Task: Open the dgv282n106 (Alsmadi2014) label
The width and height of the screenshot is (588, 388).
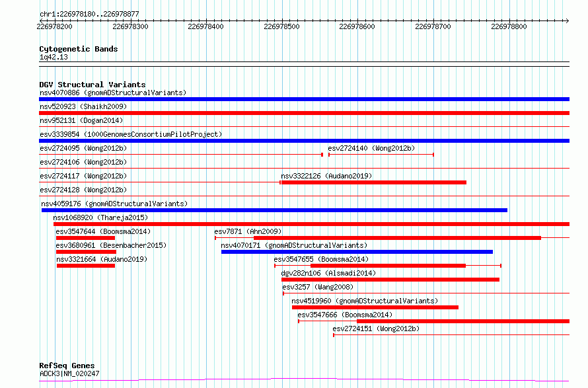Action: coord(328,273)
